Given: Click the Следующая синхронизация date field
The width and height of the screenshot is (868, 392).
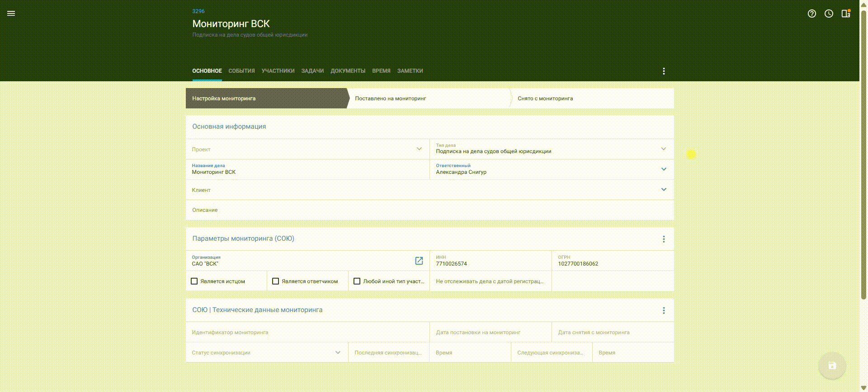Looking at the screenshot, I should pyautogui.click(x=552, y=352).
